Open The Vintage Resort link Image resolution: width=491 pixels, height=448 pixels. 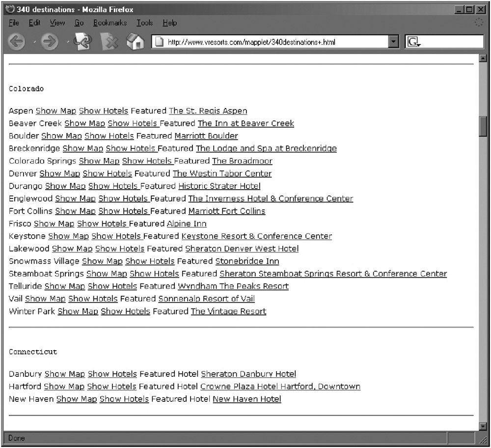click(229, 311)
